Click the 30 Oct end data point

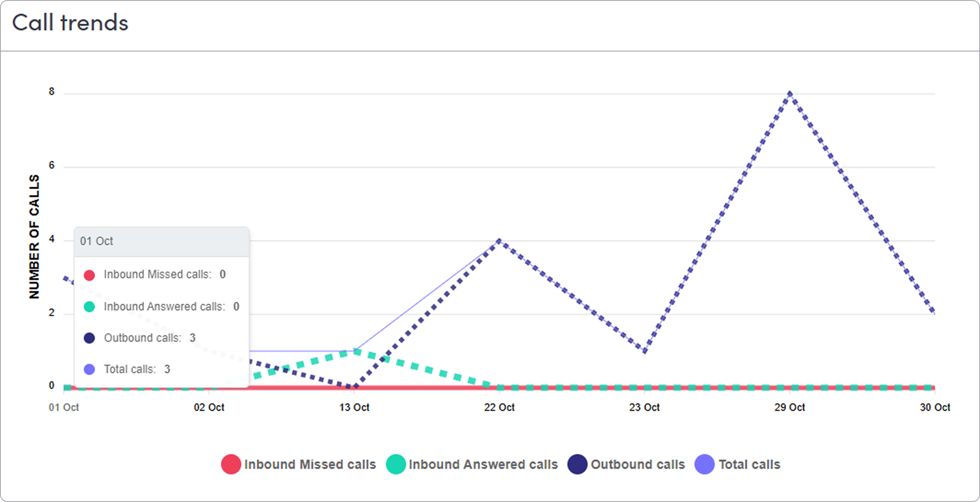[x=934, y=313]
